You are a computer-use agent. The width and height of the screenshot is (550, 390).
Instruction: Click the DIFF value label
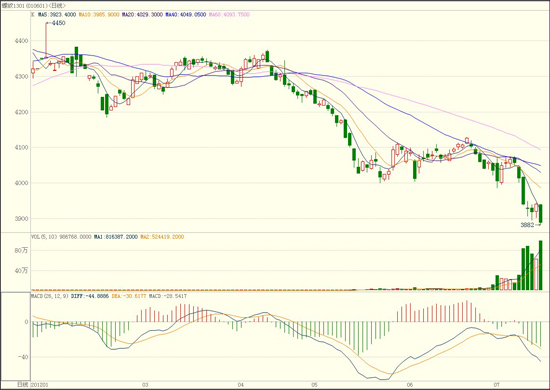pyautogui.click(x=90, y=296)
